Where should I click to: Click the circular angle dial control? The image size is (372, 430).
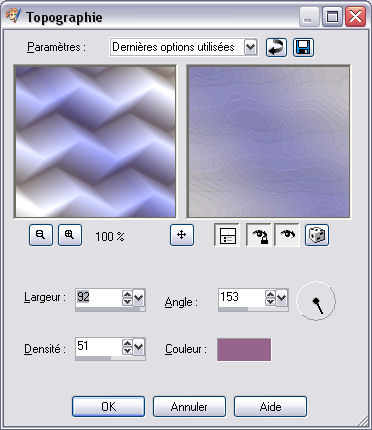(x=316, y=301)
